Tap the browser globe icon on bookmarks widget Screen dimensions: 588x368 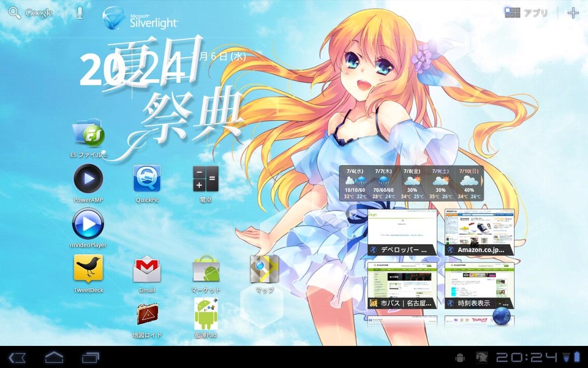502,316
